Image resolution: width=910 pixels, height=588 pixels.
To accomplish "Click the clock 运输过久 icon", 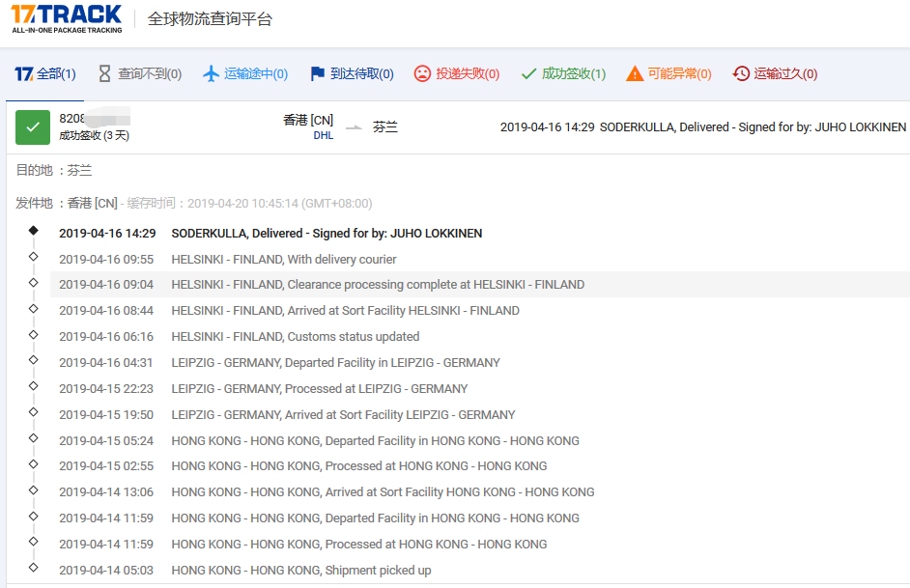I will 741,74.
